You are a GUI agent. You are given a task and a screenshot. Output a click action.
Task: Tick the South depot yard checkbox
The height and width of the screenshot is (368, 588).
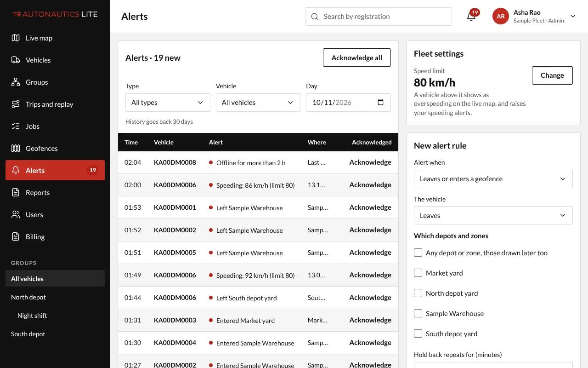pyautogui.click(x=418, y=333)
